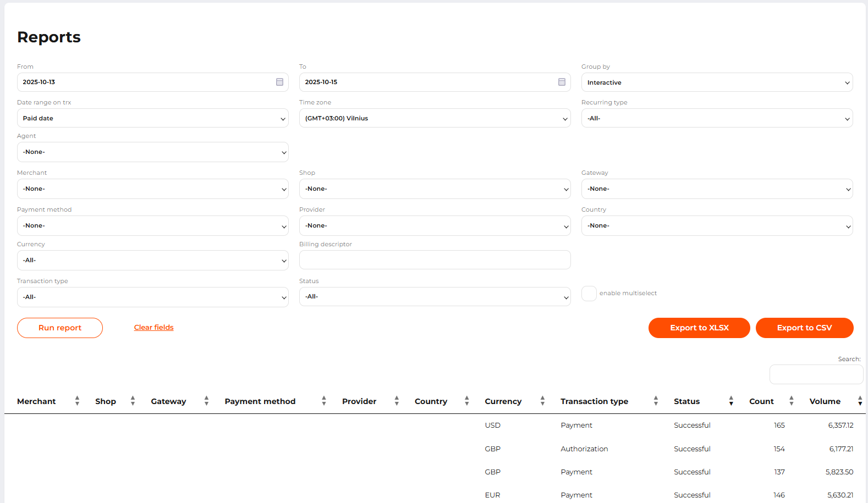Screen dimensions: 868x503
Task: Enable the multiselect checkbox
Action: (589, 294)
